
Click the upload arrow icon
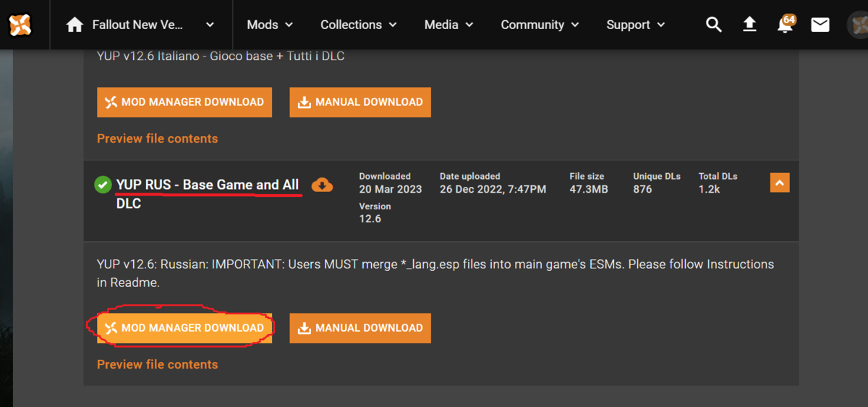(x=749, y=25)
